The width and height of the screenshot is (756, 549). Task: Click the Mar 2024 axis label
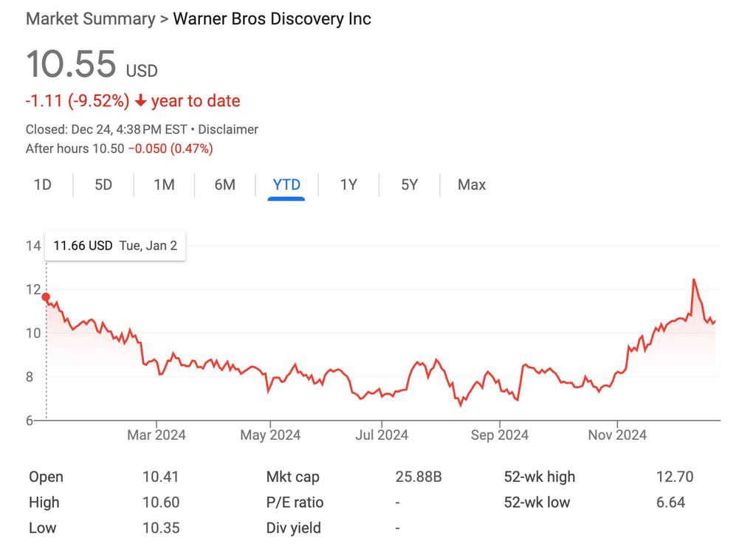click(x=157, y=435)
